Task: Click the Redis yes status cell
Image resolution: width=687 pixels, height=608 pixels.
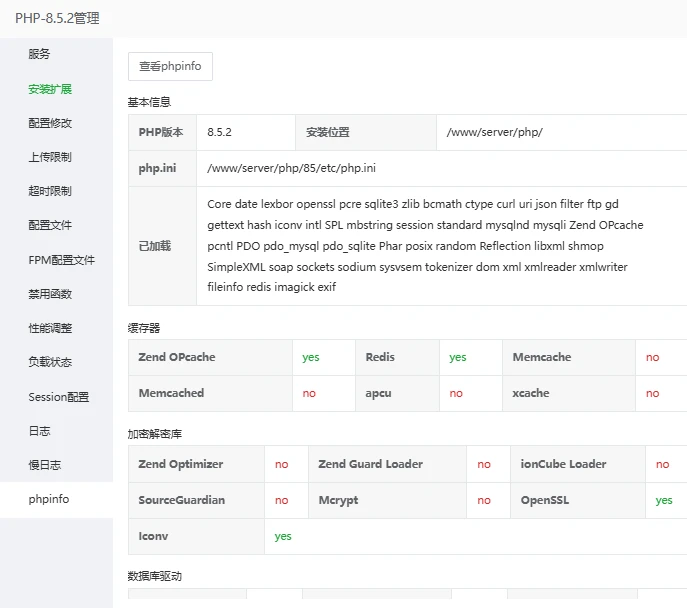Action: 458,357
